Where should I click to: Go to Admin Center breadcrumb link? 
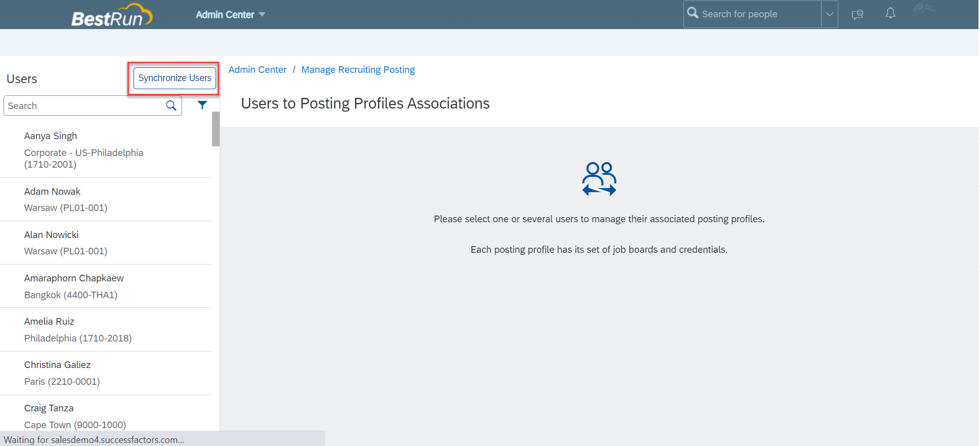click(257, 70)
